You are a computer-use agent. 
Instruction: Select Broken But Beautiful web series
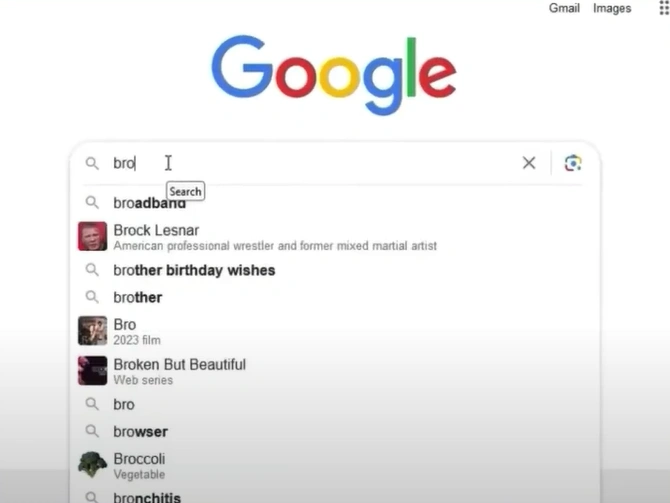click(335, 371)
